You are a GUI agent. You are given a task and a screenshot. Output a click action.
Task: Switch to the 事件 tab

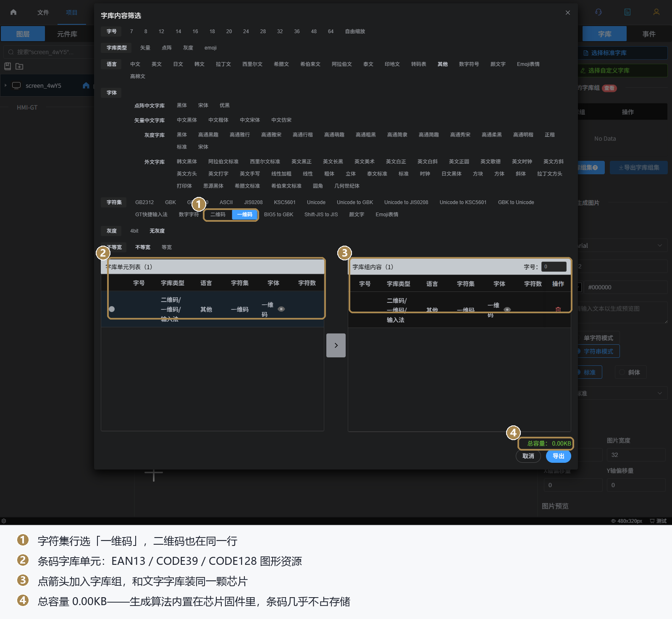649,34
